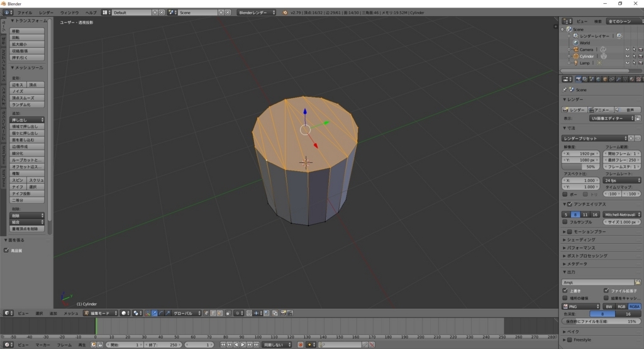Select edge selection mode in 3D header
The width and height of the screenshot is (644, 349).
coord(213,313)
